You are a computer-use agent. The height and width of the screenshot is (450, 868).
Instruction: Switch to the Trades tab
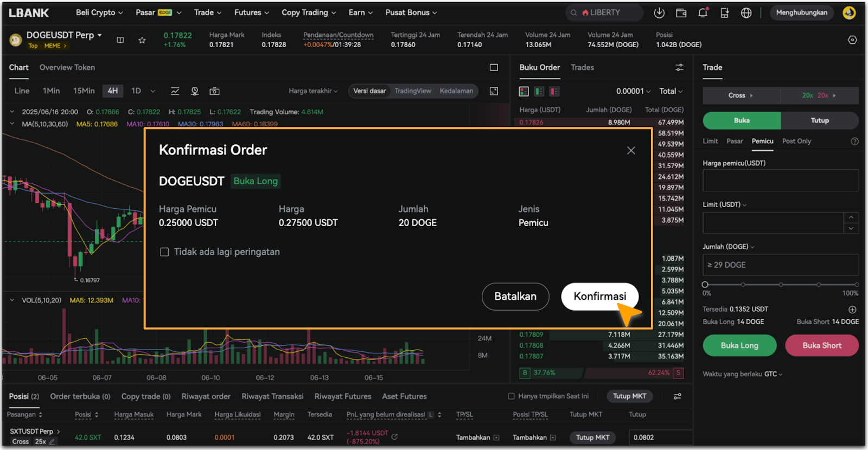pos(582,67)
